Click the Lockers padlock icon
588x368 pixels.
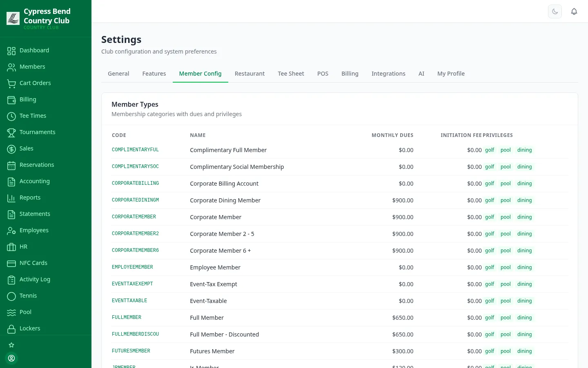click(11, 329)
